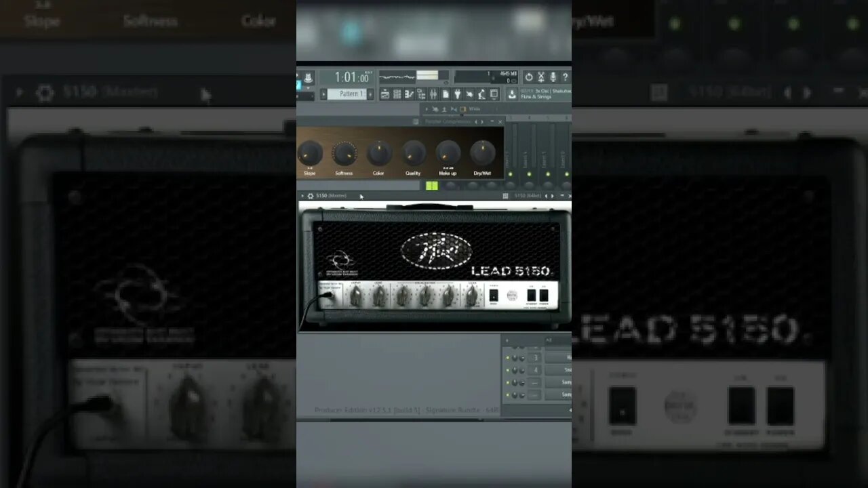This screenshot has width=868, height=488.
Task: Click the desk lamp tool icon
Action: coord(481,94)
